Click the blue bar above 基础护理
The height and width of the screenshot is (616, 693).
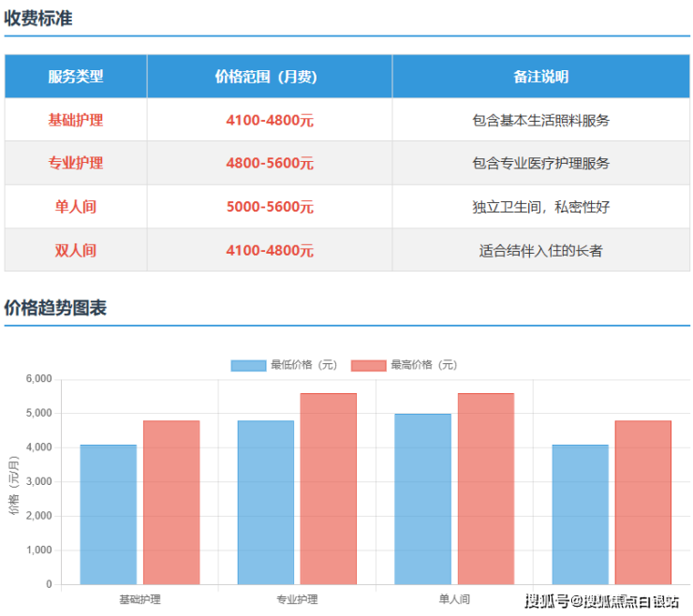click(x=108, y=515)
